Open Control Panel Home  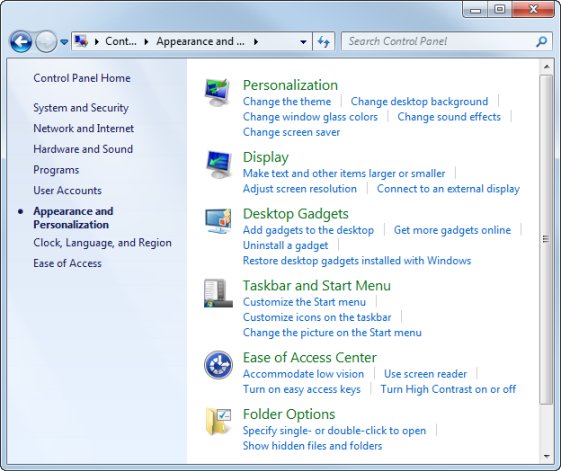(x=82, y=78)
